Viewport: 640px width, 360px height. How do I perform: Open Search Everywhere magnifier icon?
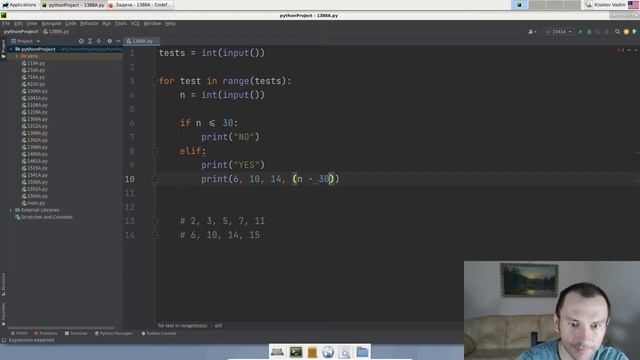click(x=617, y=32)
